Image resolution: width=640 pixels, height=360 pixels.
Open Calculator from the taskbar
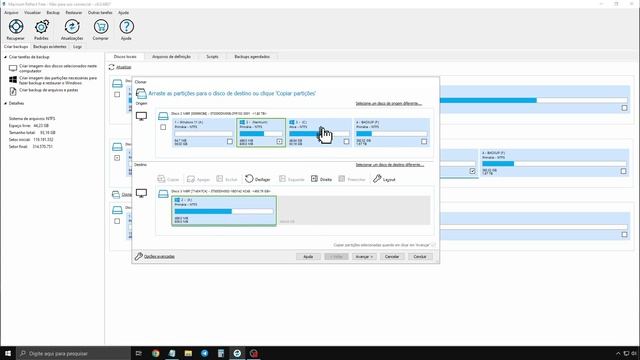[221, 353]
